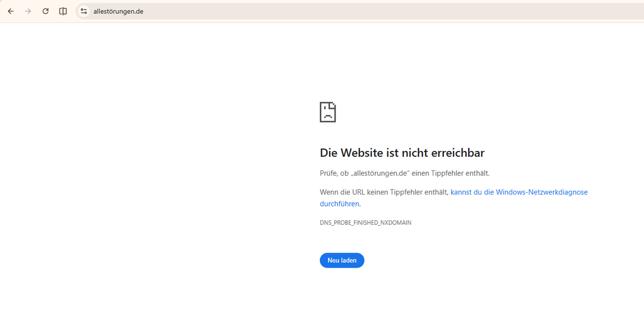Open the side panel icon next to reload
644x331 pixels.
coord(63,11)
